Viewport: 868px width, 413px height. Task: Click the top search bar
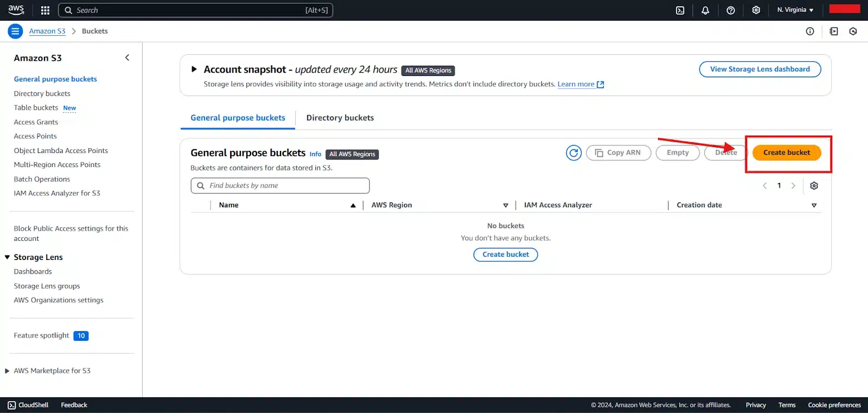(195, 10)
